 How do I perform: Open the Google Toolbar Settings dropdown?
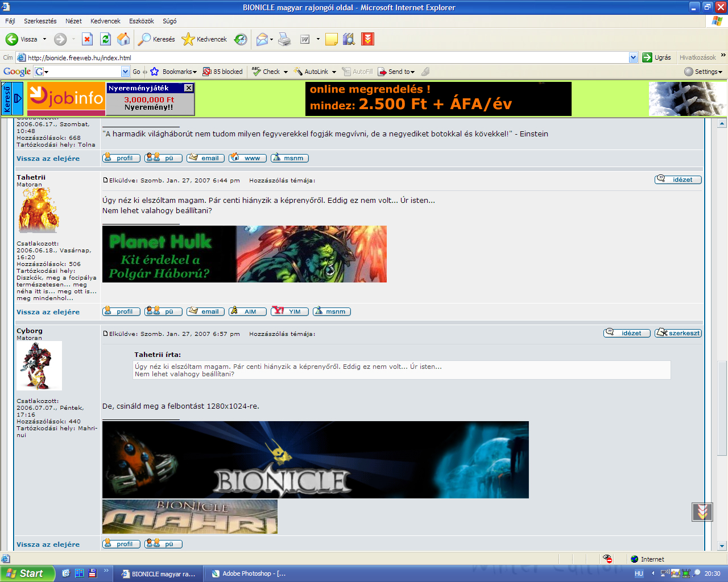(703, 71)
